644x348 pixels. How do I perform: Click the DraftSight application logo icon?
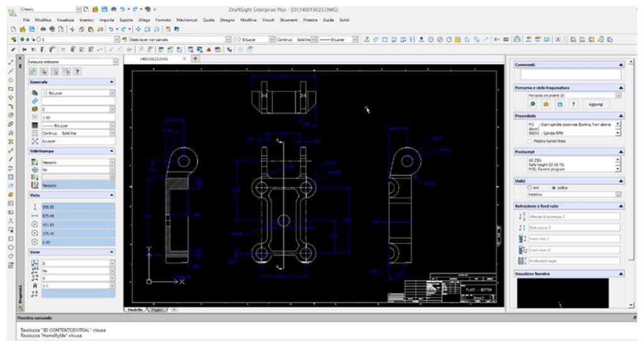click(x=13, y=12)
